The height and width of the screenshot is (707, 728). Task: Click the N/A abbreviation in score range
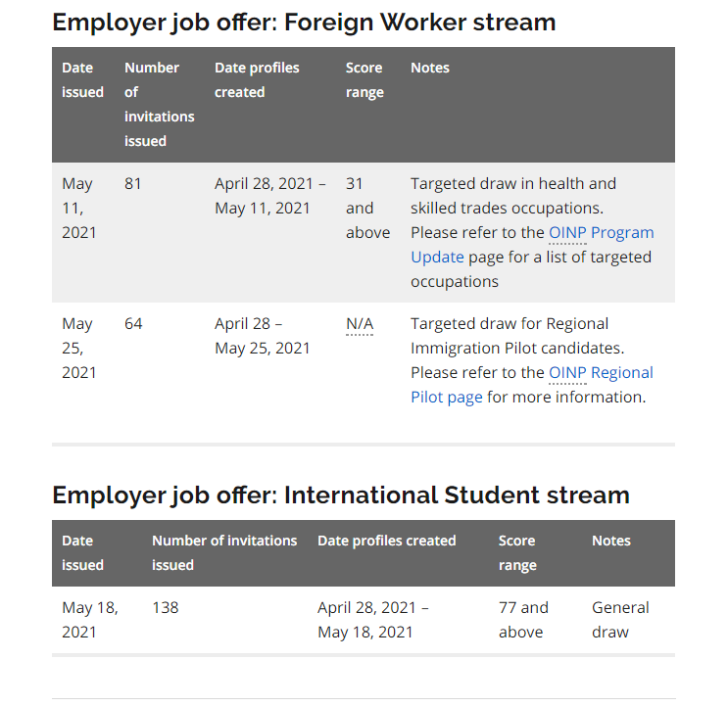pos(360,324)
